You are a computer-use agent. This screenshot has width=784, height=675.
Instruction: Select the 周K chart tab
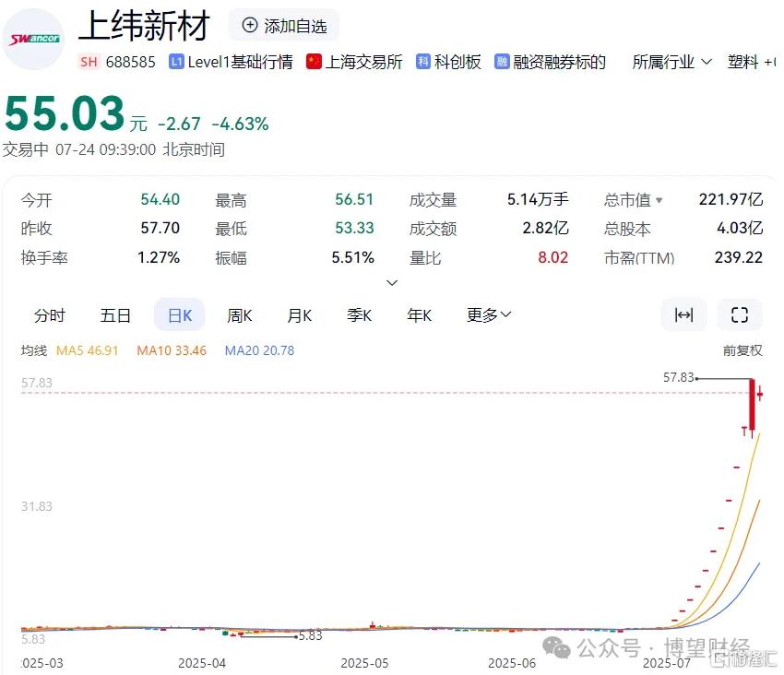240,315
